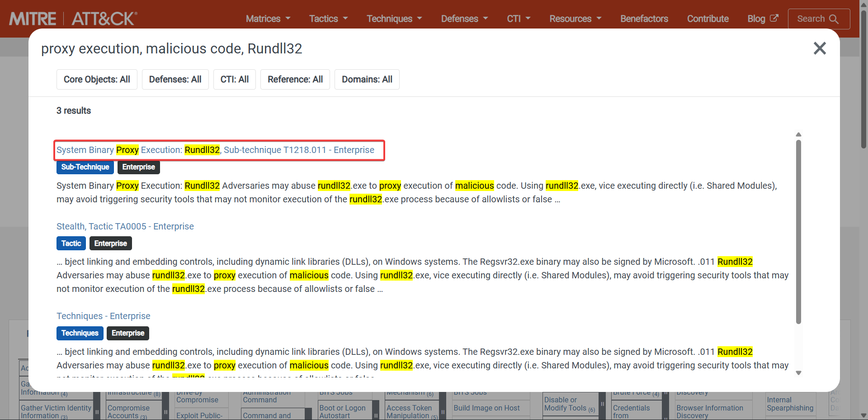Filter by CTI: All
This screenshot has height=420, width=868.
click(235, 80)
